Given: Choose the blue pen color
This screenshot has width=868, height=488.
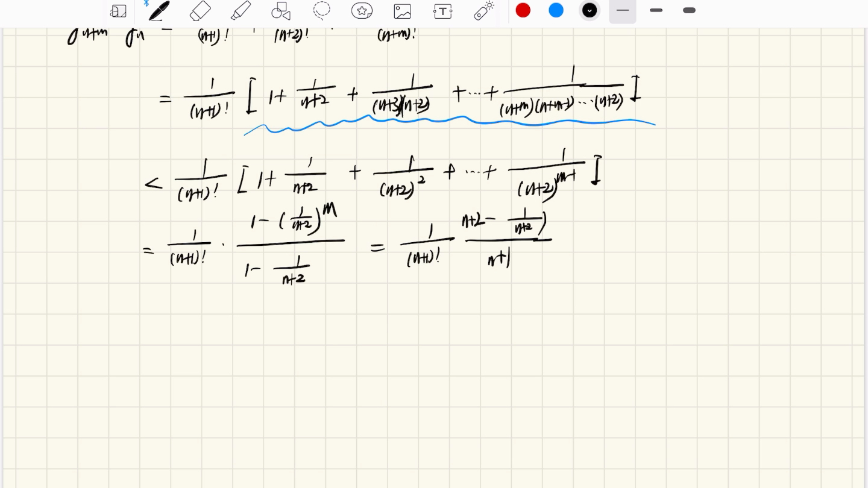Looking at the screenshot, I should pos(556,10).
